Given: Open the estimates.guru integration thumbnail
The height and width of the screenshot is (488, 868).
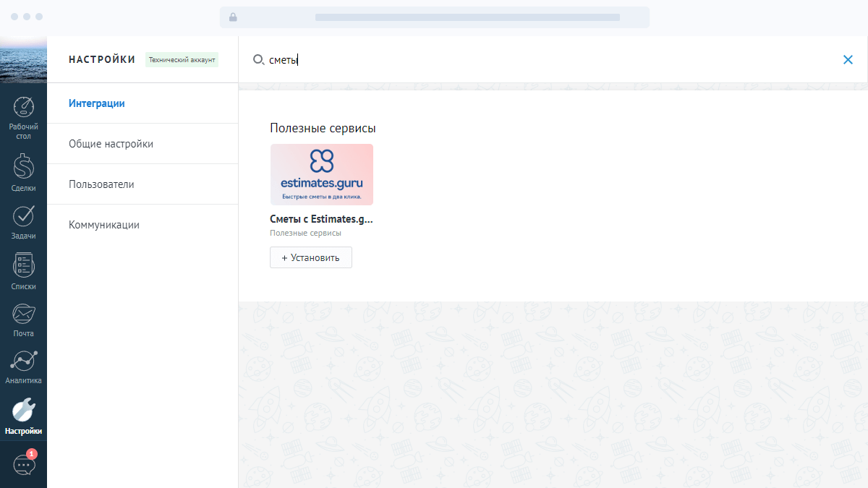Looking at the screenshot, I should click(x=322, y=174).
